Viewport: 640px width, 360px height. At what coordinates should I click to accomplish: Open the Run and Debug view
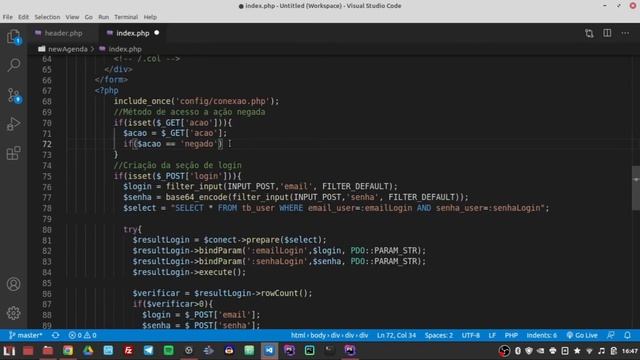click(13, 124)
